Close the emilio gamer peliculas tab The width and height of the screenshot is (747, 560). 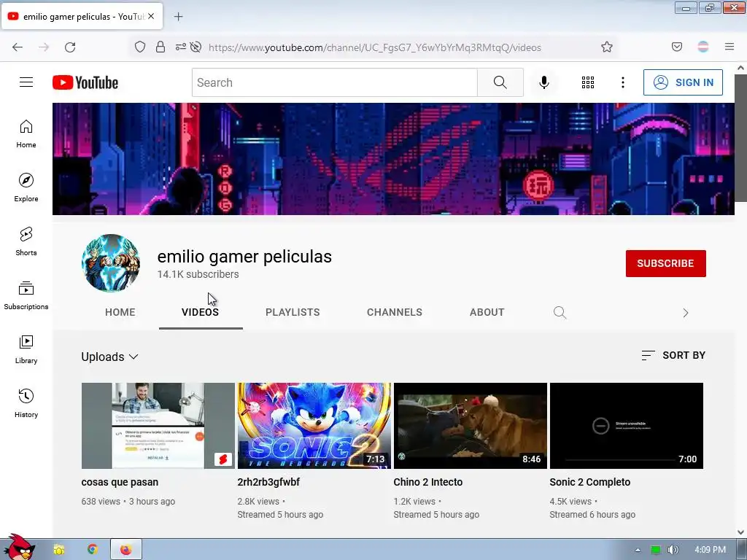pyautogui.click(x=151, y=16)
